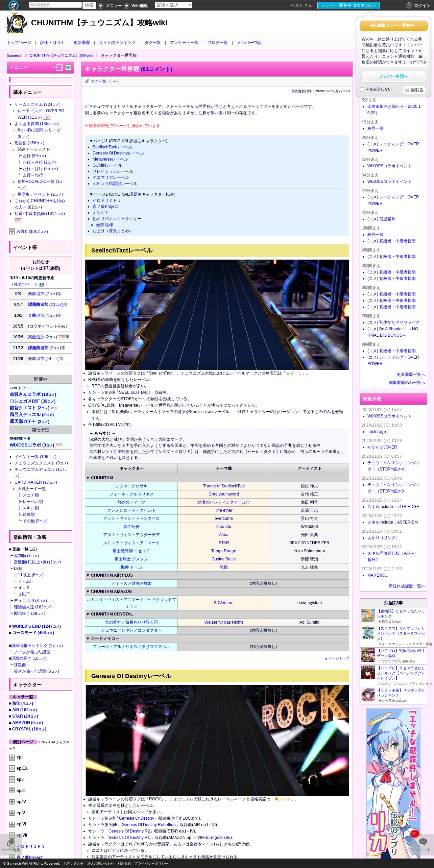The image size is (434, 868).
Task: Jump to Genesis Of Destinyレーベル in contents
Action: tap(118, 153)
